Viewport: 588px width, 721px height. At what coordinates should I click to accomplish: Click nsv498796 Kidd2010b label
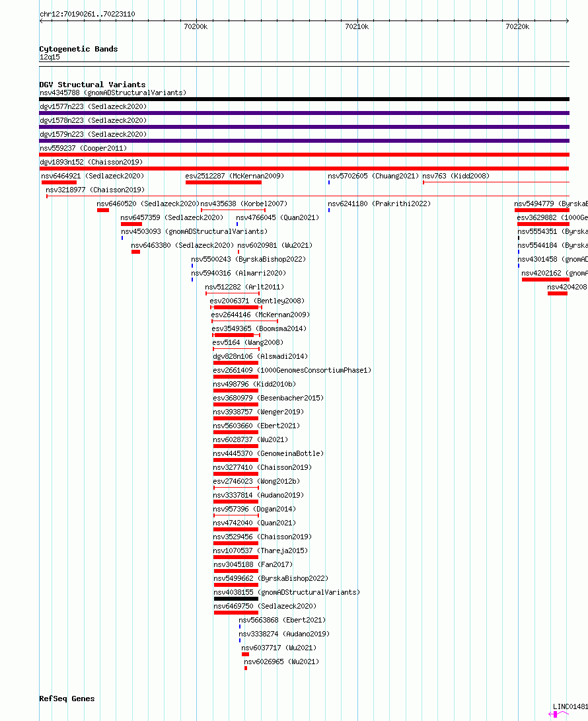[255, 384]
